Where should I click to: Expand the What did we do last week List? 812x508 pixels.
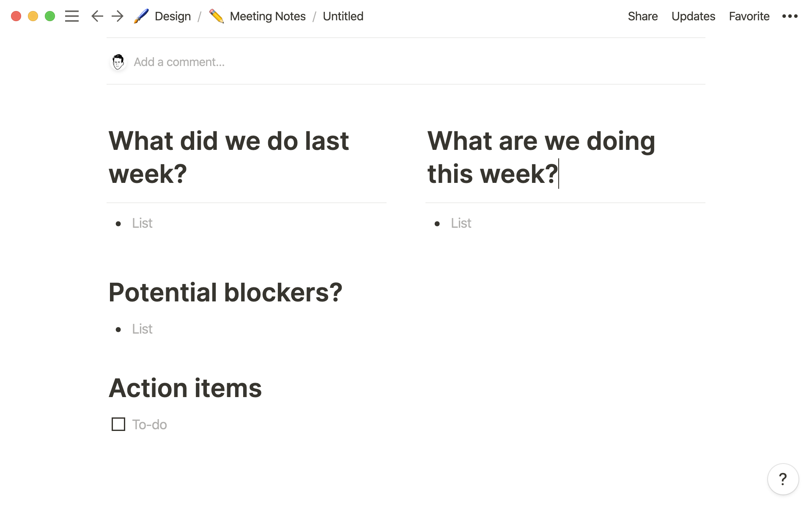tap(143, 223)
